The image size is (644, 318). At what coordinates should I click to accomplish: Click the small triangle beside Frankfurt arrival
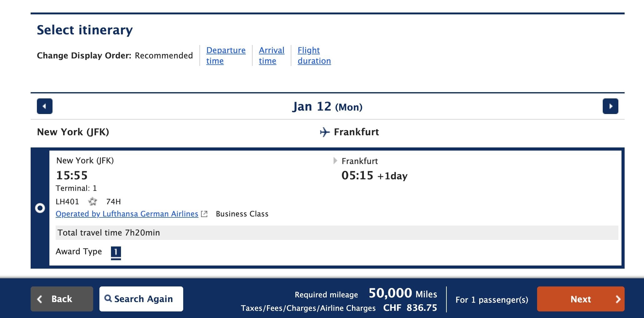click(x=335, y=161)
